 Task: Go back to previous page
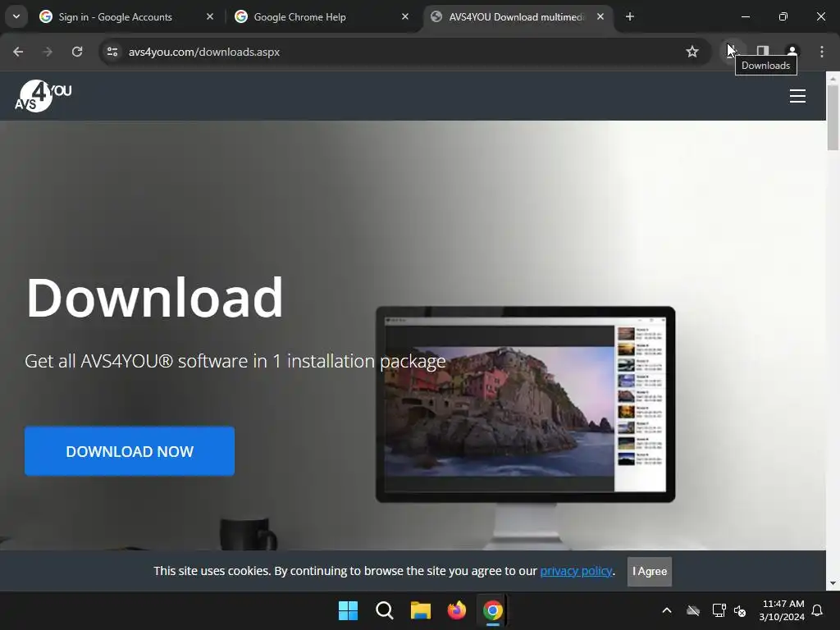click(x=18, y=52)
